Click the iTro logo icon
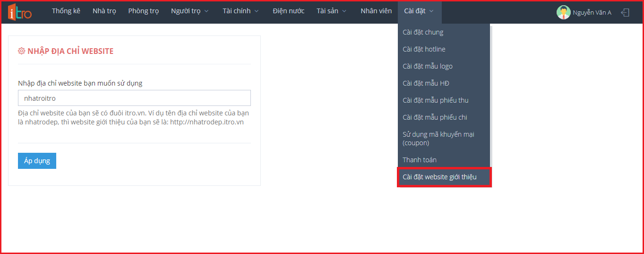The height and width of the screenshot is (254, 644). pos(19,12)
